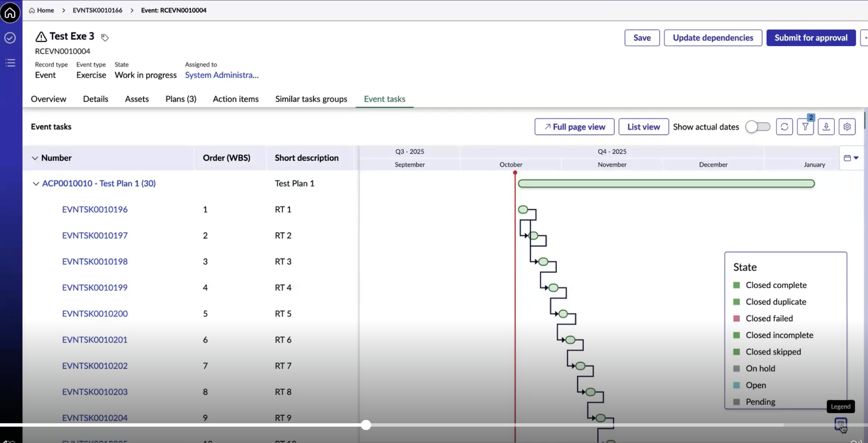868x443 pixels.
Task: Click the Closed complete green legend swatch
Action: 736,285
